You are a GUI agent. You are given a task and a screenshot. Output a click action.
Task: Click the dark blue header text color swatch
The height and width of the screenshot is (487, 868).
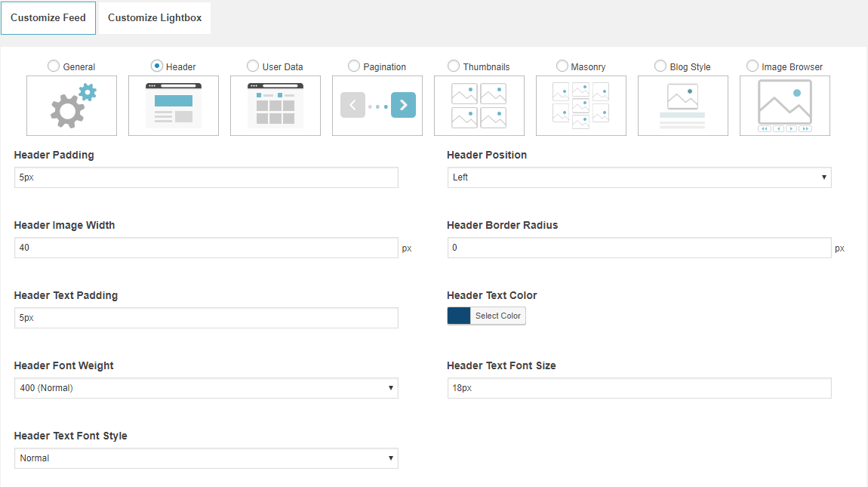(459, 316)
